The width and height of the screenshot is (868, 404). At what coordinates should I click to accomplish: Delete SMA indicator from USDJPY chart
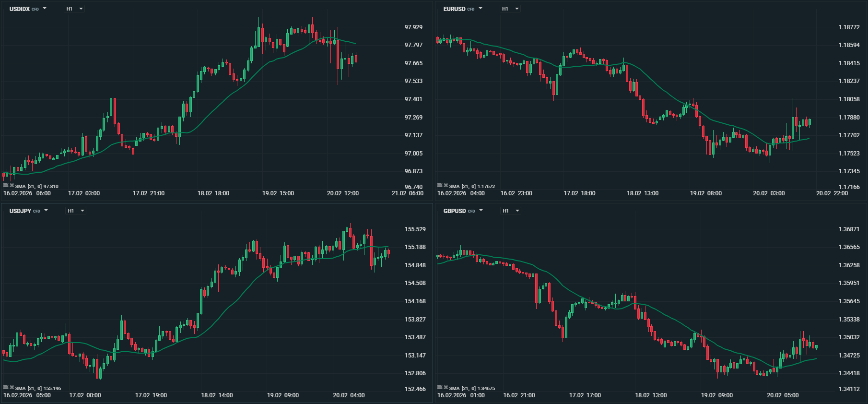(x=12, y=387)
